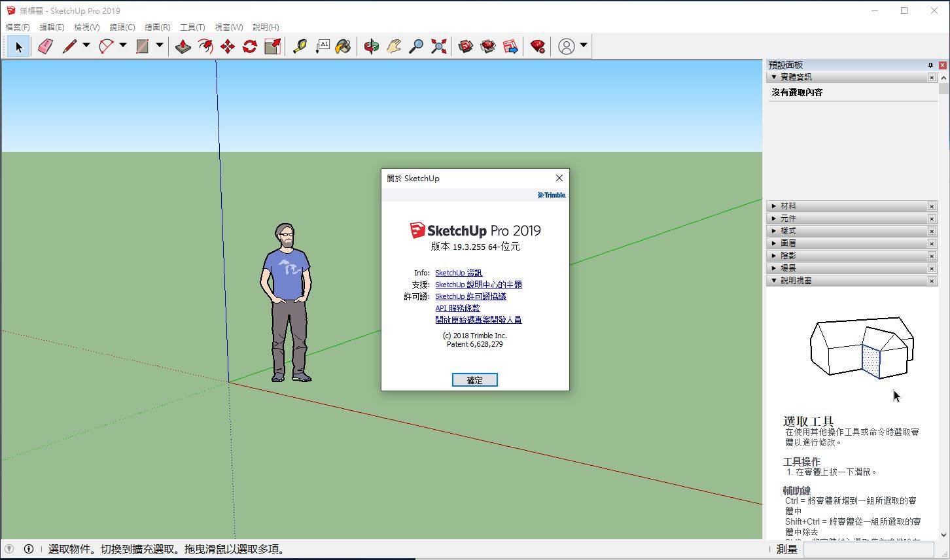
Task: Collapse the 實體資訊 panel
Action: pyautogui.click(x=774, y=77)
